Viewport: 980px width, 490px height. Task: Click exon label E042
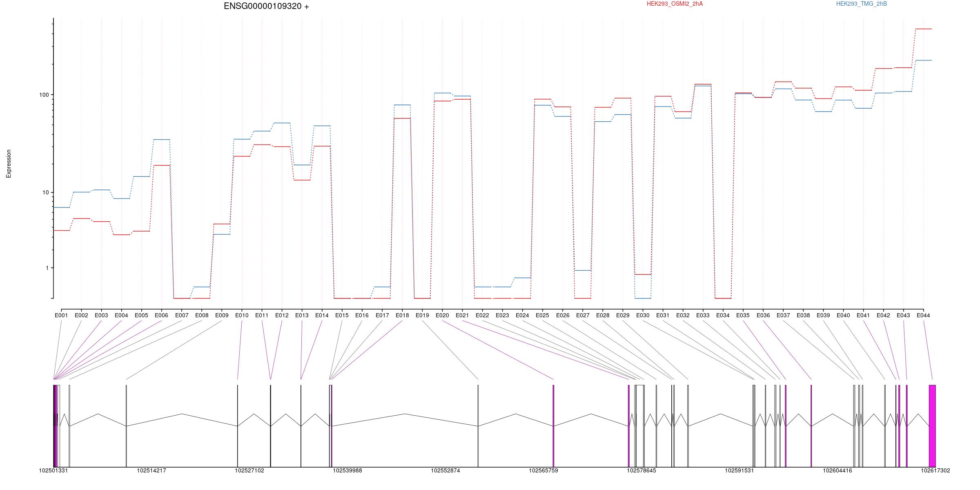(x=883, y=315)
